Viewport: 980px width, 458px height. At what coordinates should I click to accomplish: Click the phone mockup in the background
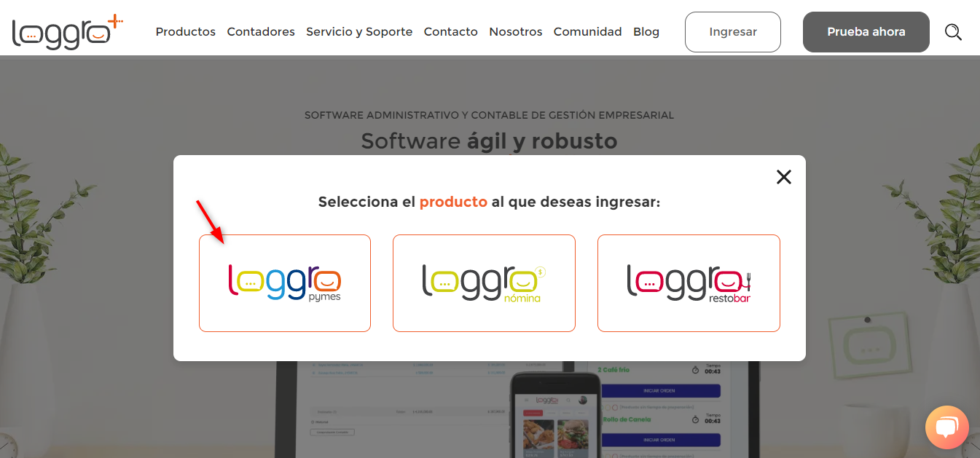554,414
